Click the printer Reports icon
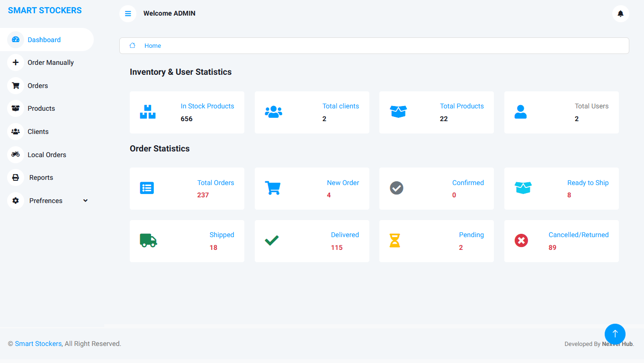 coord(16,177)
